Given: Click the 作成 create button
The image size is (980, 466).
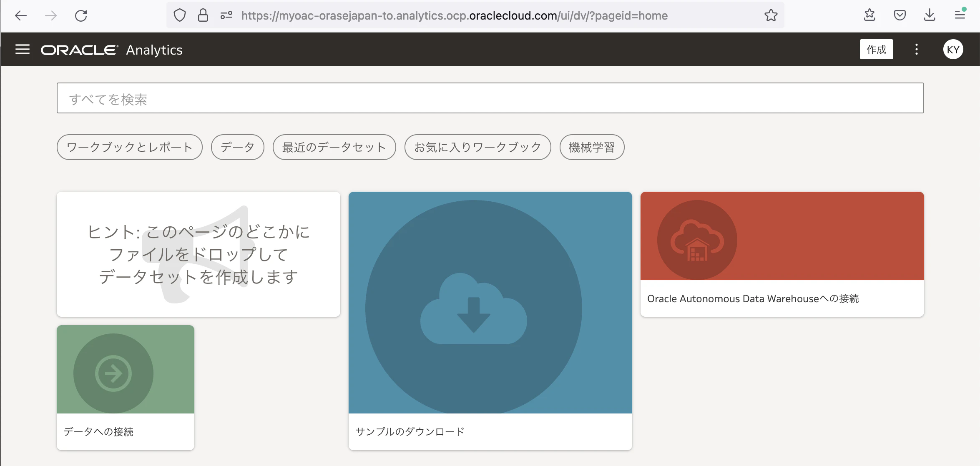Looking at the screenshot, I should point(876,50).
